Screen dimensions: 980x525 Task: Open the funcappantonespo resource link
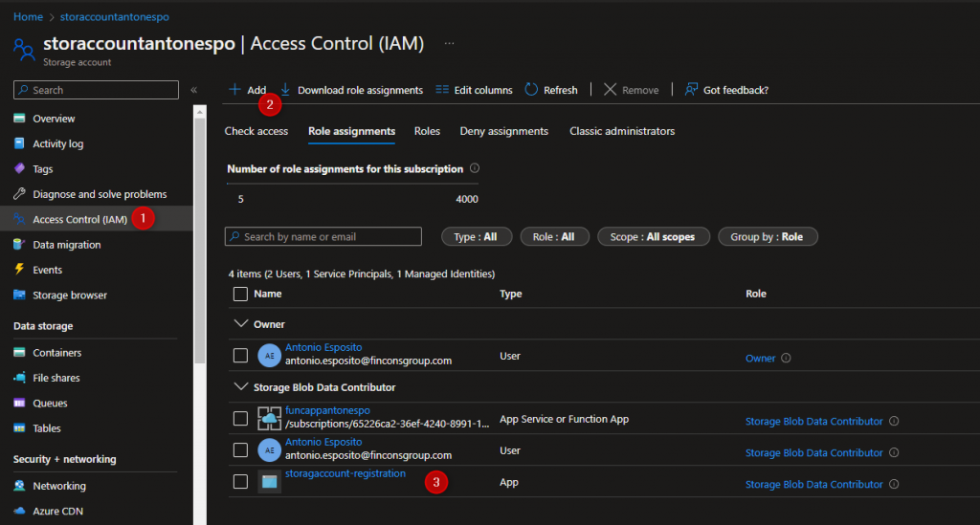coord(327,410)
